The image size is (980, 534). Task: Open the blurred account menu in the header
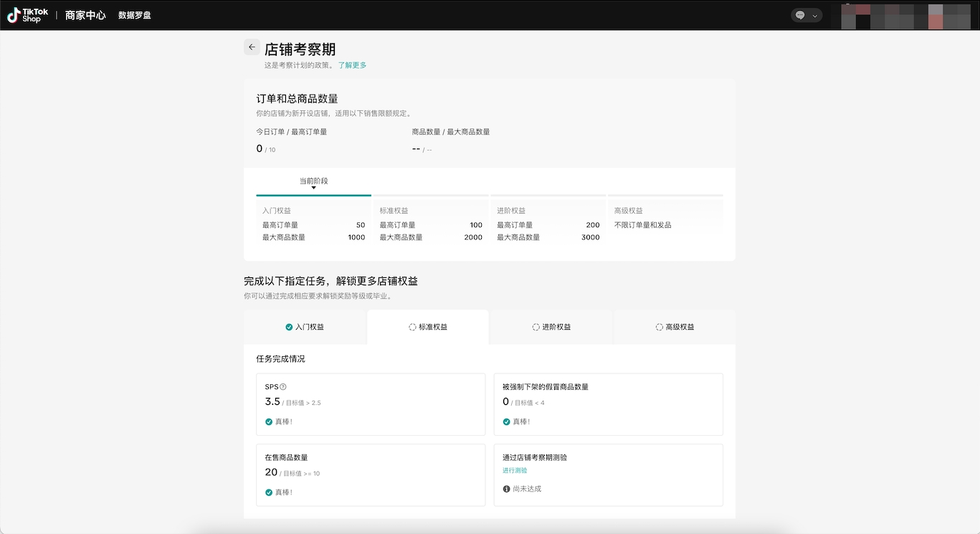pyautogui.click(x=903, y=16)
